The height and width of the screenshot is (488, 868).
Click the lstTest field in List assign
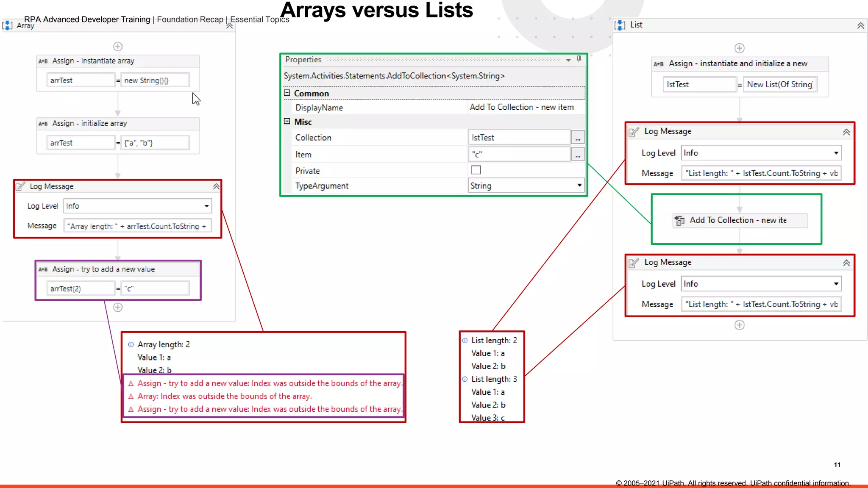700,84
